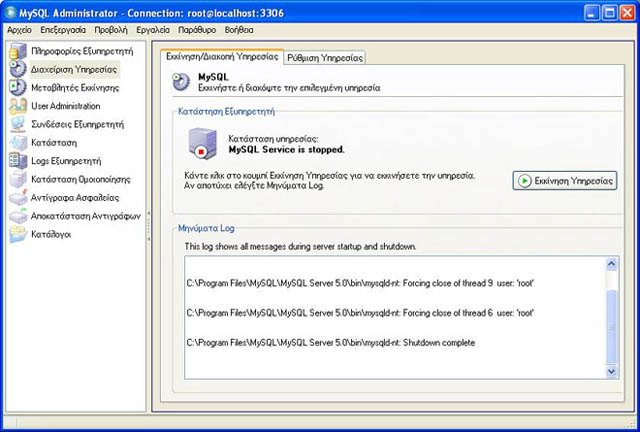The image size is (640, 432).
Task: Click the Αποκατάσταση Αντιγράφων restore icon
Action: pos(18,216)
